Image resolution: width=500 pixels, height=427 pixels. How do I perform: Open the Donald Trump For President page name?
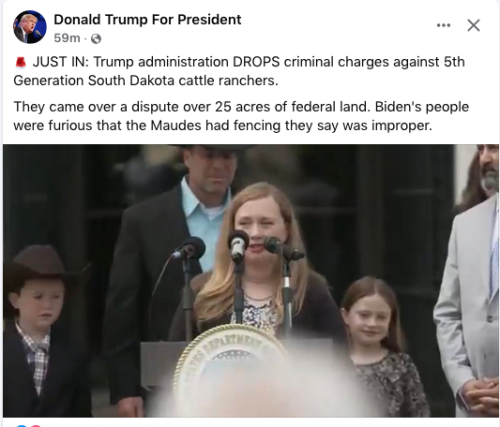pos(147,20)
